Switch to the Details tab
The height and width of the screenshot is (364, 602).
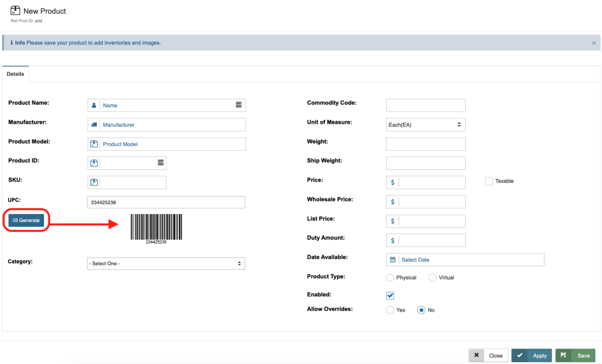coord(15,74)
